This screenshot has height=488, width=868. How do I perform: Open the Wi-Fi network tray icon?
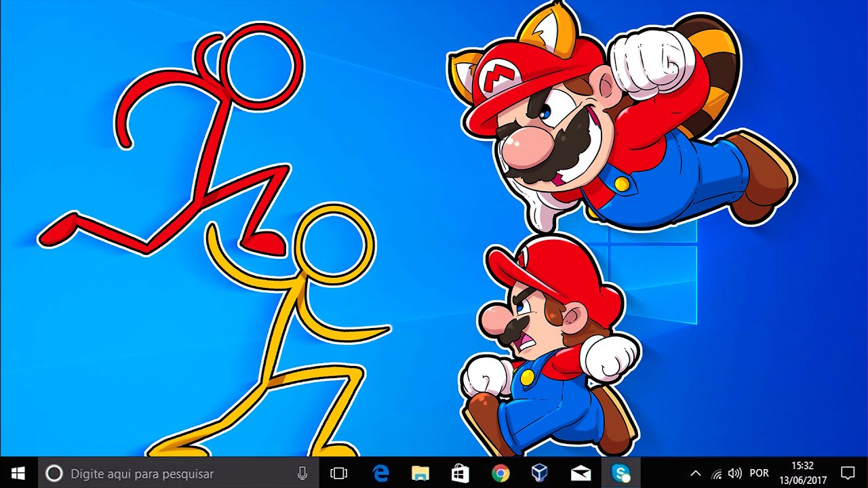716,473
